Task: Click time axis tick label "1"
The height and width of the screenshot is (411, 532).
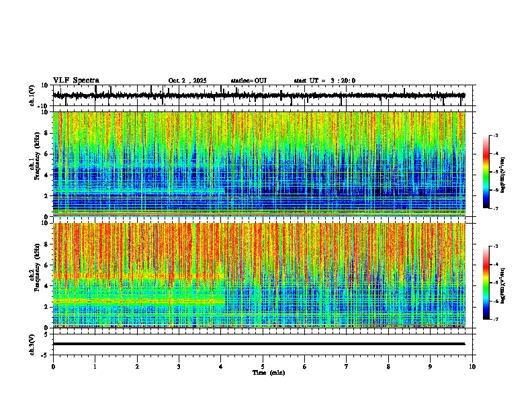Action: [95, 367]
